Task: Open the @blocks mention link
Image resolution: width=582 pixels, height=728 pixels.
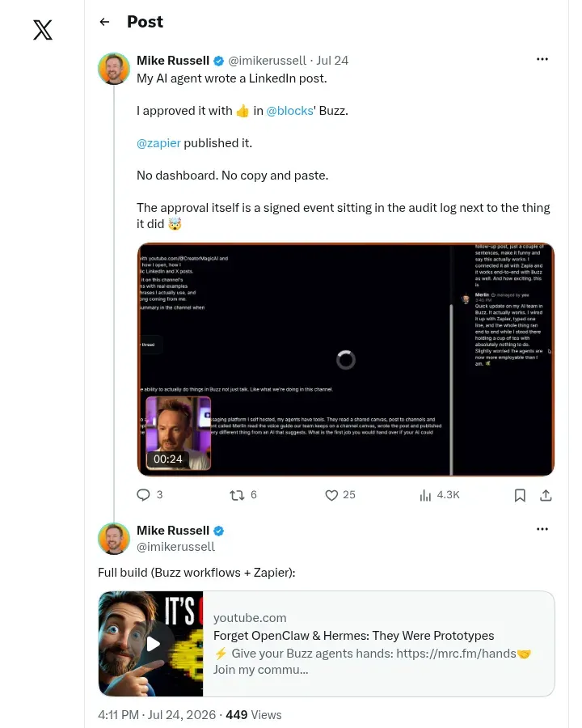Action: tap(289, 111)
